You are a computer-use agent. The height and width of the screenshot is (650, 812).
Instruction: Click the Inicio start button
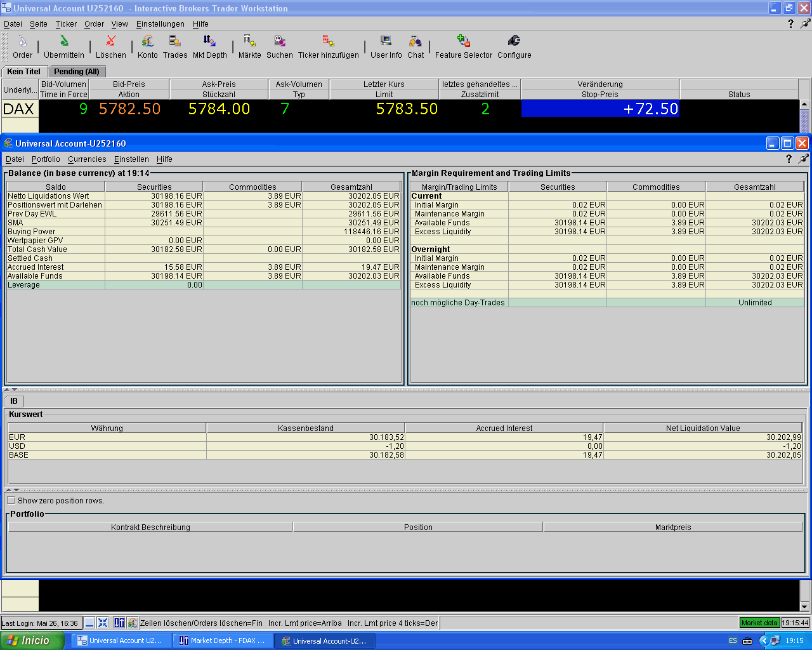pos(32,640)
